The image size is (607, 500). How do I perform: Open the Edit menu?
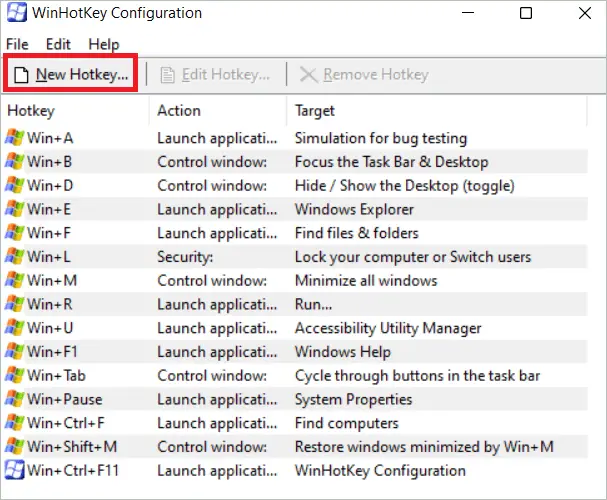(58, 44)
